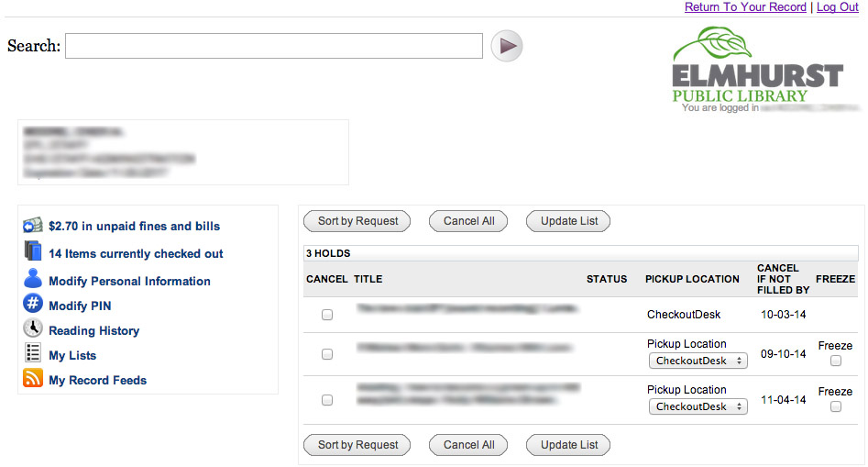Click the unpaid fines money icon

(x=33, y=226)
